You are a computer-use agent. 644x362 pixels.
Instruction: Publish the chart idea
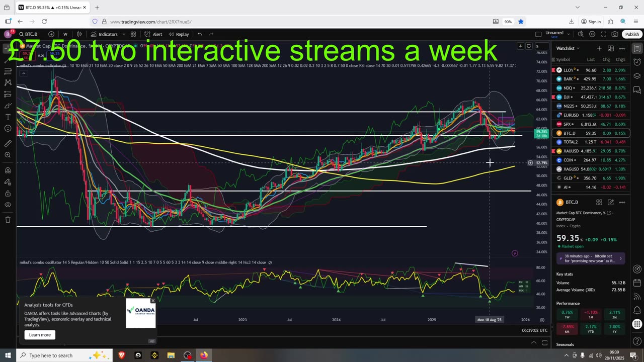click(632, 34)
